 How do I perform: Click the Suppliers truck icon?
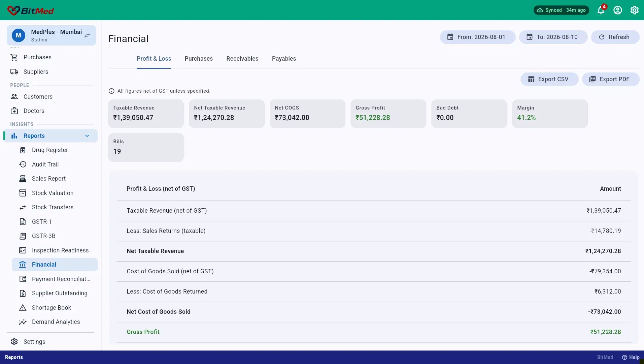point(14,72)
